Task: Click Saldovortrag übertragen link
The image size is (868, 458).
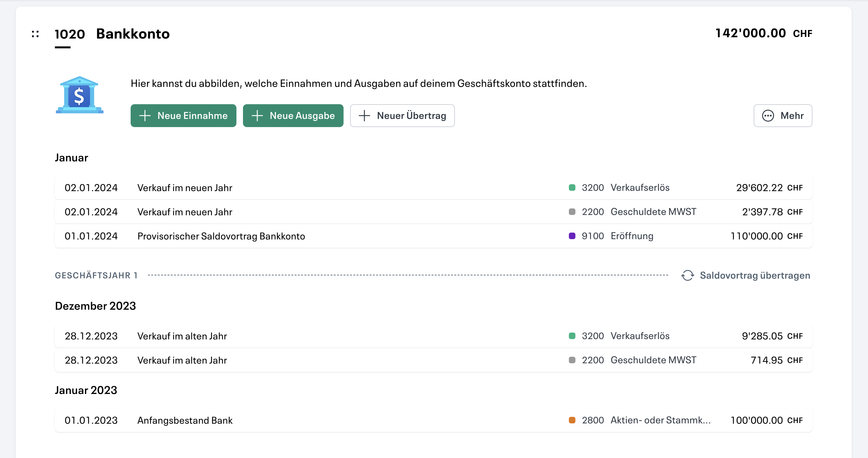Action: [755, 275]
